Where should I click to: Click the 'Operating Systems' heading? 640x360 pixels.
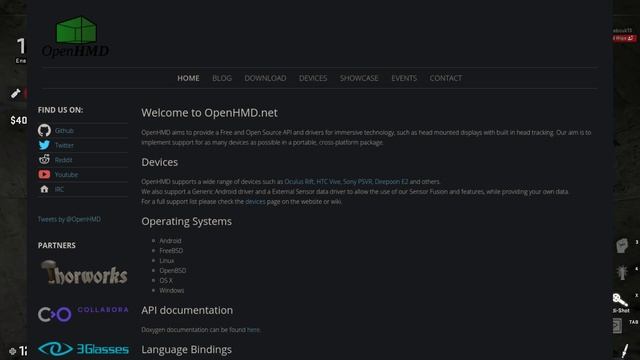[187, 221]
